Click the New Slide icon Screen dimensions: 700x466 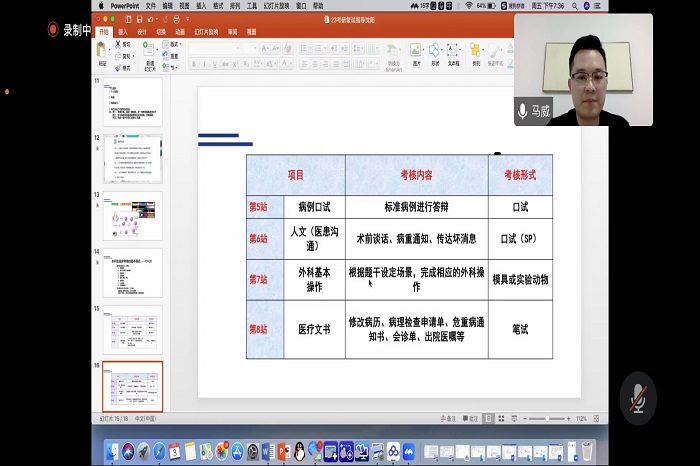pos(150,52)
